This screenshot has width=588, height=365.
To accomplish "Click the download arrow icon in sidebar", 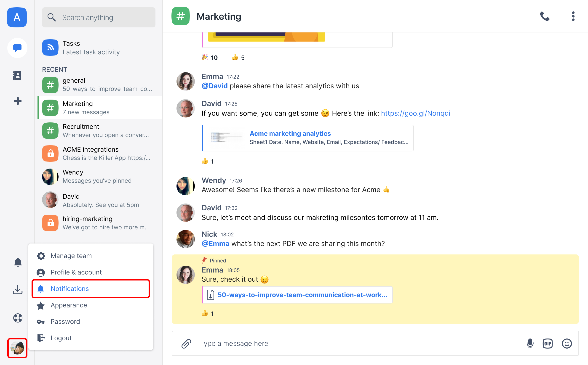I will point(17,289).
